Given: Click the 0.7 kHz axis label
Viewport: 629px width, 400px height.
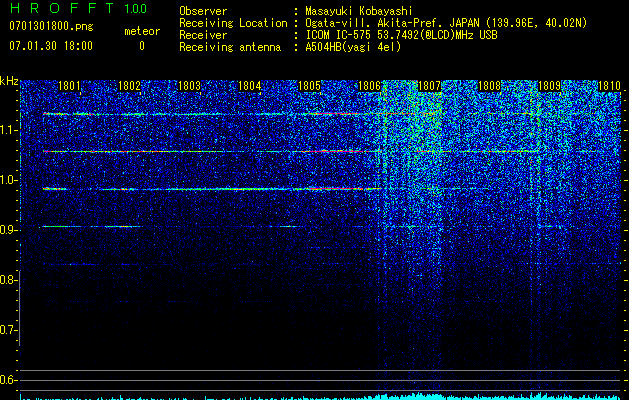Looking at the screenshot, I should tap(9, 330).
